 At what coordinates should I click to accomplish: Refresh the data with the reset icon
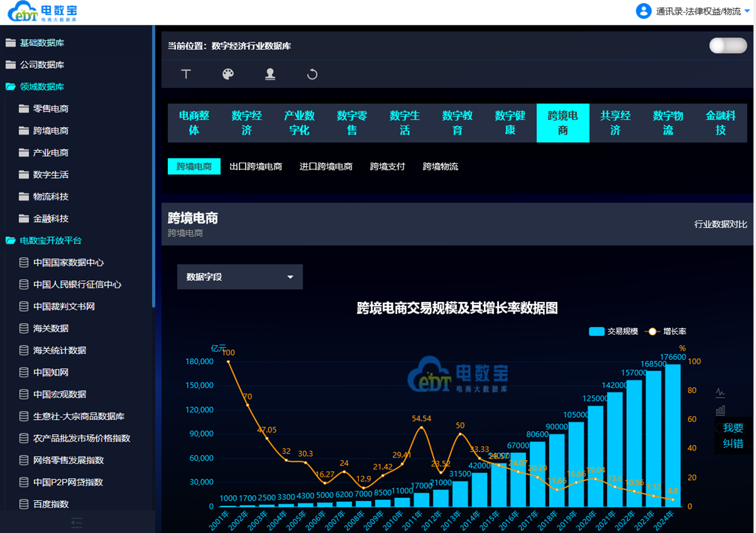(311, 74)
